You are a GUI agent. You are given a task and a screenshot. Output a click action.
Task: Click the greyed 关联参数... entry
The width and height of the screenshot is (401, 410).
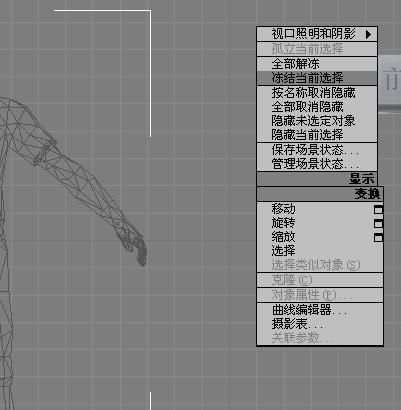[320, 338]
